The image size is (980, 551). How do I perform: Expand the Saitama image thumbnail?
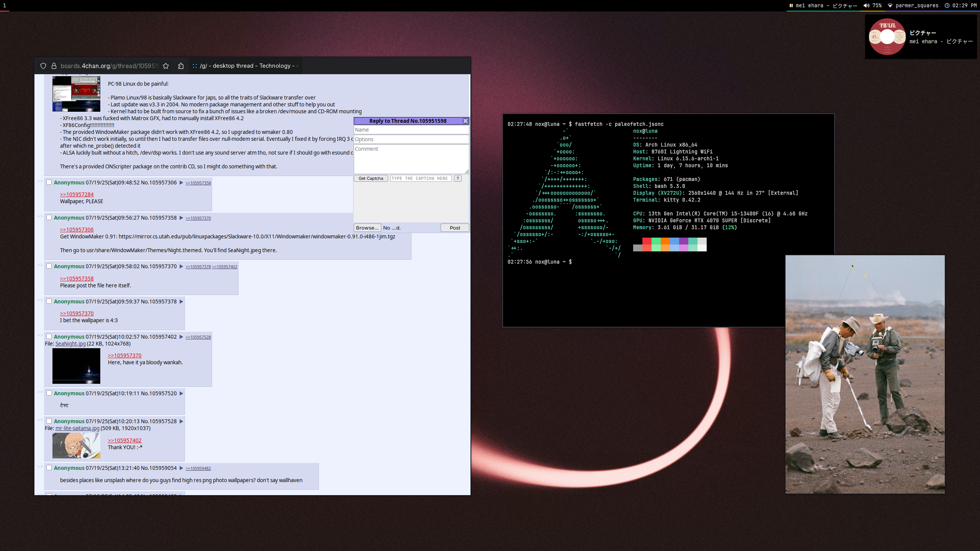(x=76, y=445)
